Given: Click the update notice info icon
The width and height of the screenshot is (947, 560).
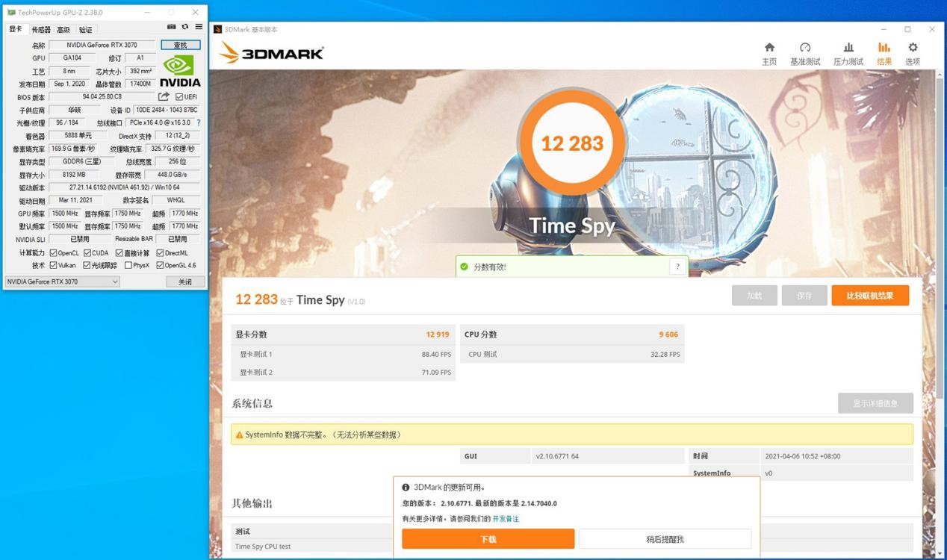Looking at the screenshot, I should click(406, 488).
